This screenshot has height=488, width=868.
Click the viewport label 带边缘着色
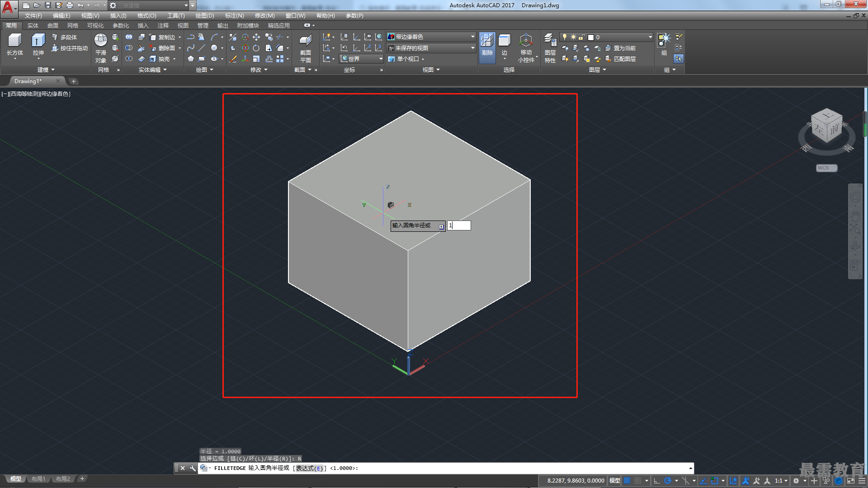click(55, 94)
